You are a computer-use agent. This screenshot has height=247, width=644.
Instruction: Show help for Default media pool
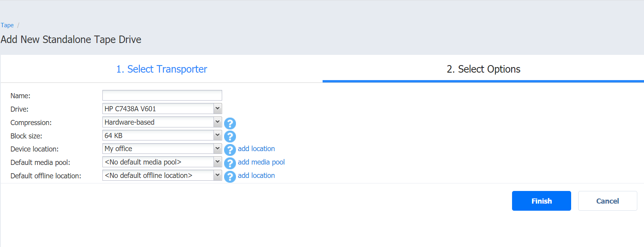(230, 163)
